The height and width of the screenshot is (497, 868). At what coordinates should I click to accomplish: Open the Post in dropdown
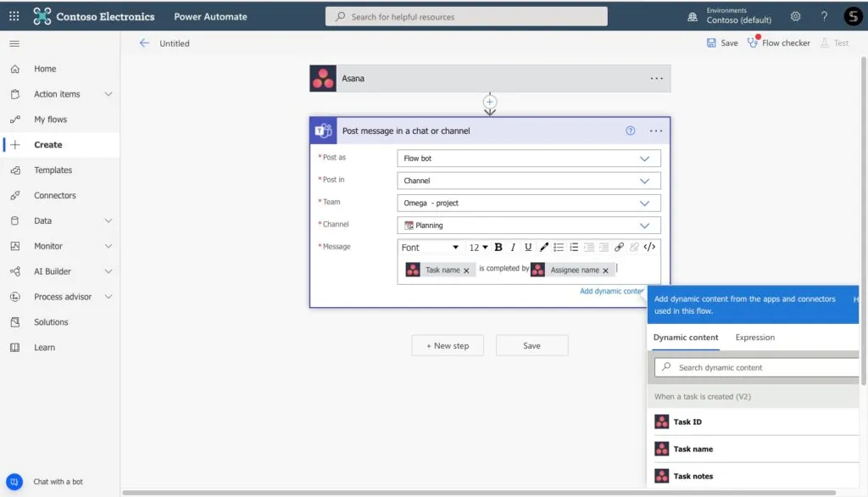(x=528, y=181)
